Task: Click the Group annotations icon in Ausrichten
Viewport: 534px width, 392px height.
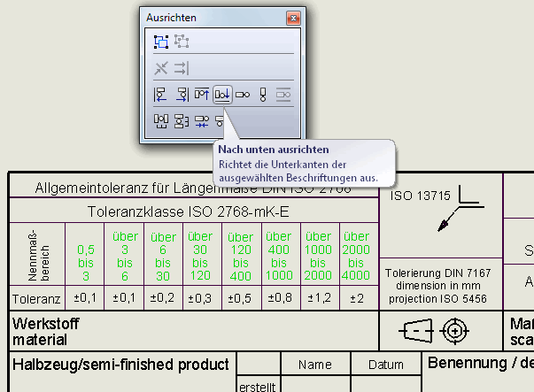Action: [161, 42]
